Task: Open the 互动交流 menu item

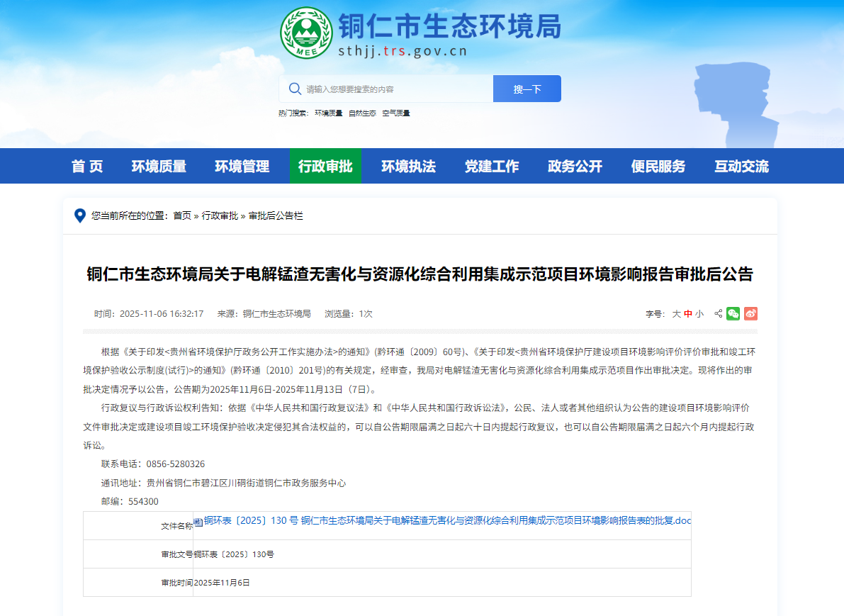Action: (x=741, y=165)
